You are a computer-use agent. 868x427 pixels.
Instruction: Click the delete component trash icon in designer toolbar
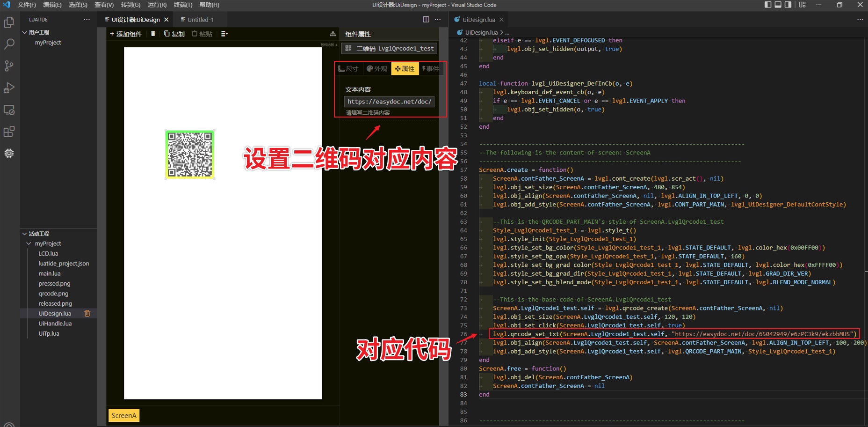[x=153, y=34]
